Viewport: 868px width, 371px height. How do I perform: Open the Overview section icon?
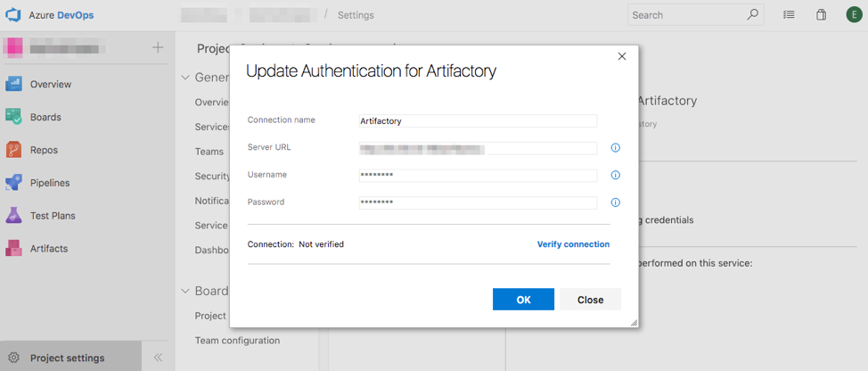[x=14, y=84]
